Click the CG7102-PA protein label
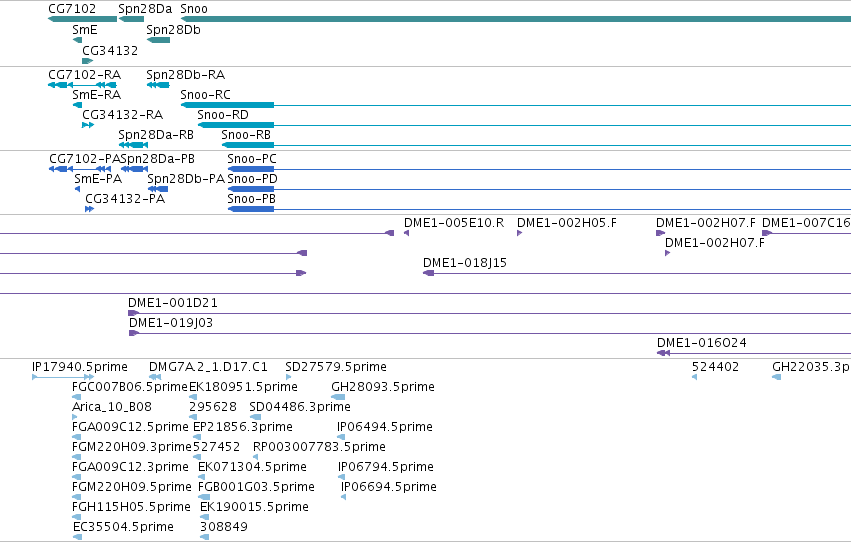851x542 pixels. click(85, 159)
